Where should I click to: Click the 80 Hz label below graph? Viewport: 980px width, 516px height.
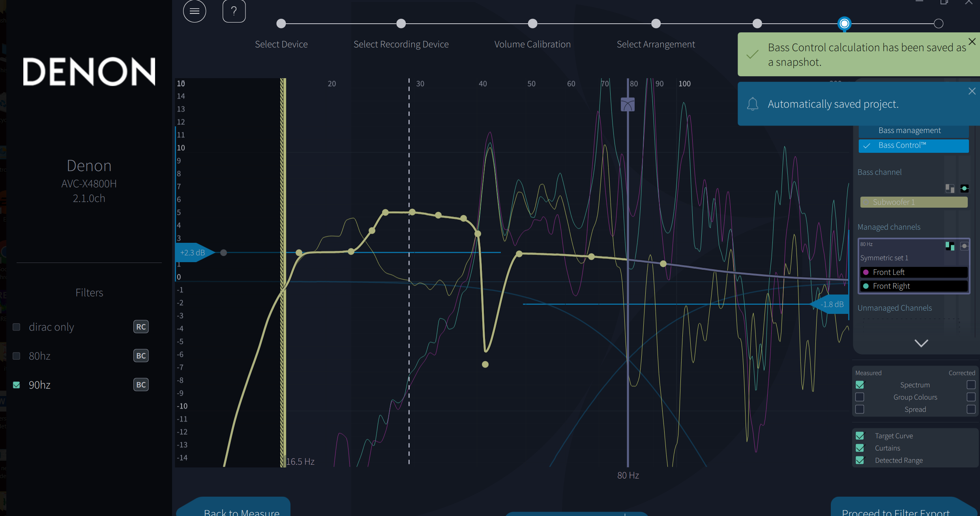click(628, 475)
